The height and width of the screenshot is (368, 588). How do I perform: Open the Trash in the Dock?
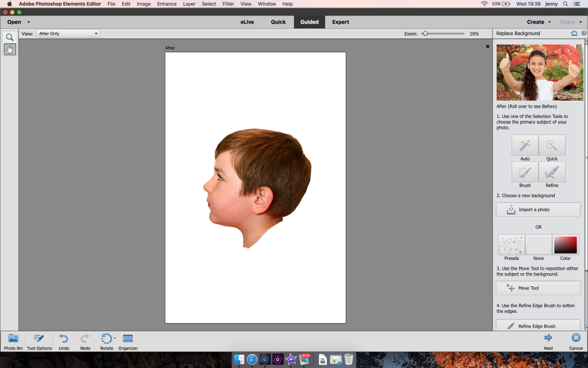349,359
